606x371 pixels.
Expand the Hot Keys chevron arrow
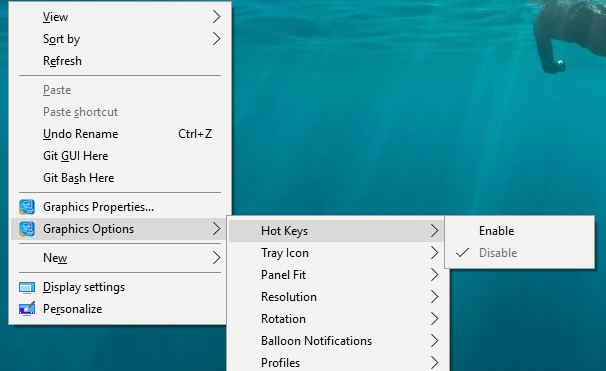(x=434, y=231)
